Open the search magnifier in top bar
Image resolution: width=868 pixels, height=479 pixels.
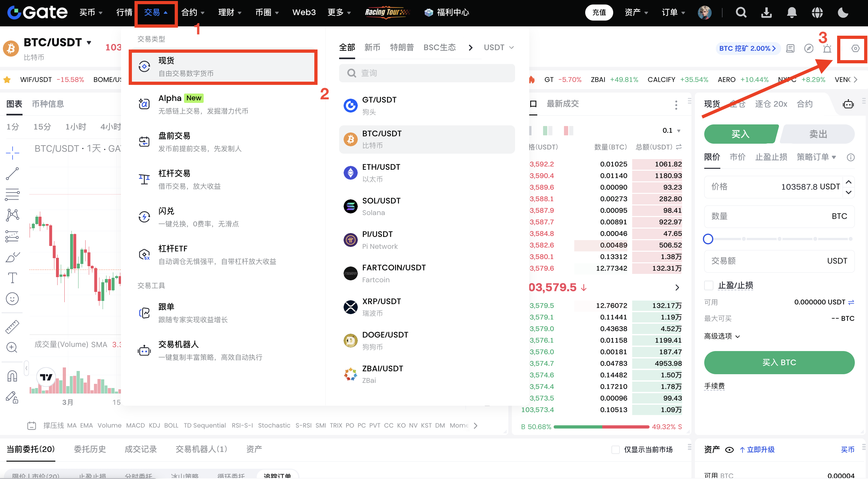741,13
